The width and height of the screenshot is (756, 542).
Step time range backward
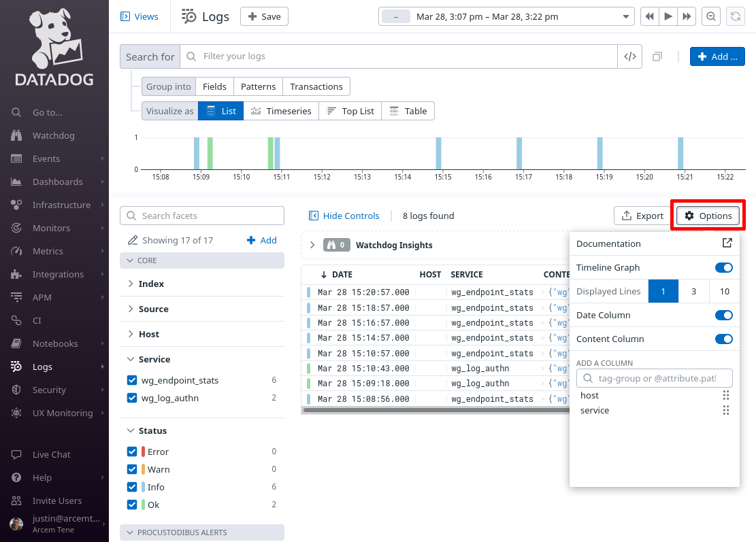click(x=649, y=16)
